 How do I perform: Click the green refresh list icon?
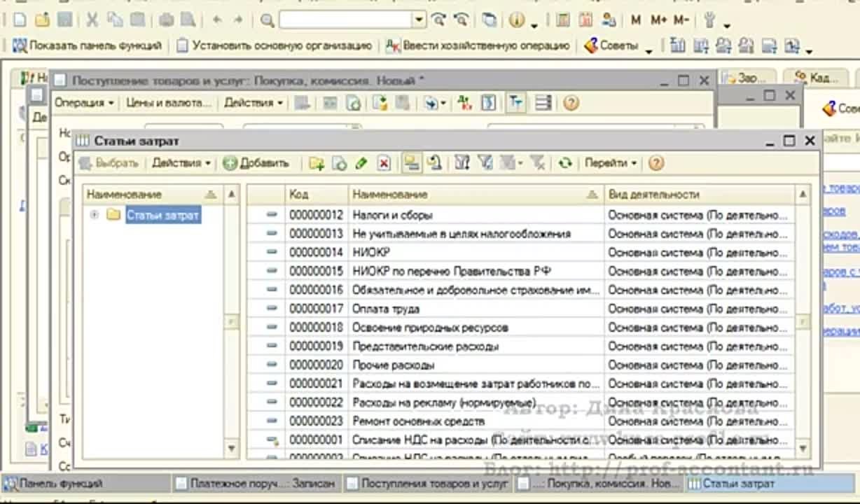(564, 163)
